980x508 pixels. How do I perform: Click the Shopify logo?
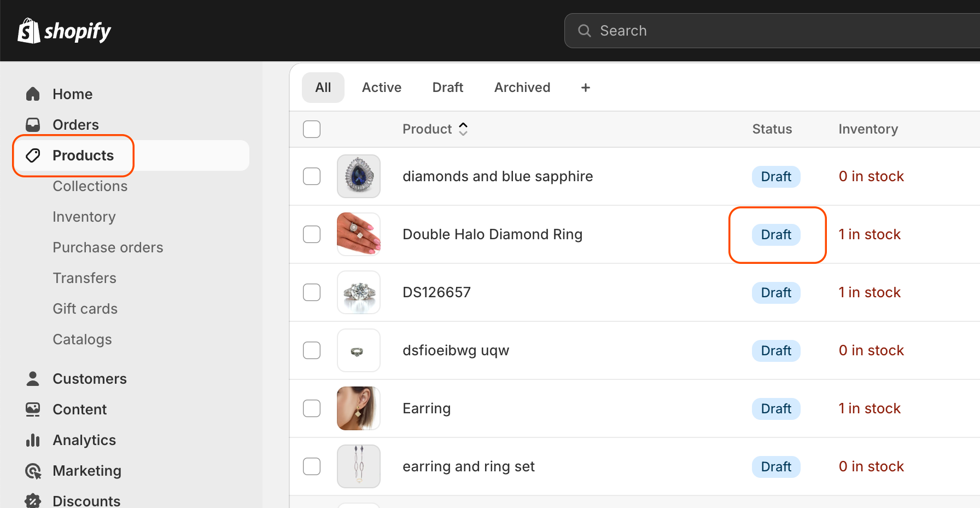click(x=64, y=31)
